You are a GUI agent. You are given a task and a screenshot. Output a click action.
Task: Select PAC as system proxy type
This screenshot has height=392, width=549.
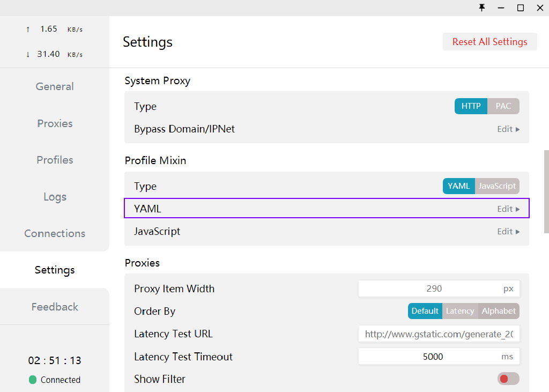coord(503,106)
